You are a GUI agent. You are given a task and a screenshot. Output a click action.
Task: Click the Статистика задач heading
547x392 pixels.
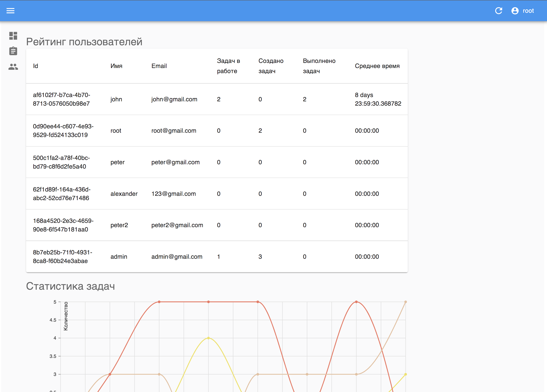tap(70, 286)
